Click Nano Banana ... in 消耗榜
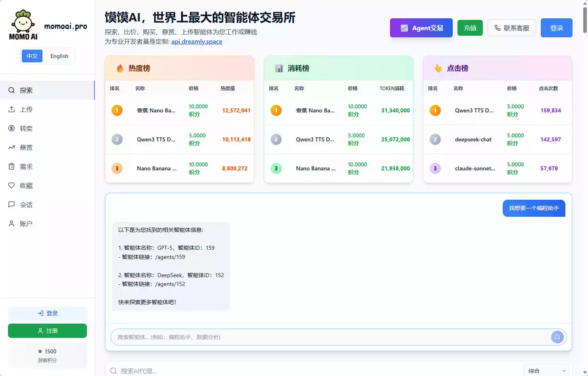588x376 pixels. (x=316, y=168)
